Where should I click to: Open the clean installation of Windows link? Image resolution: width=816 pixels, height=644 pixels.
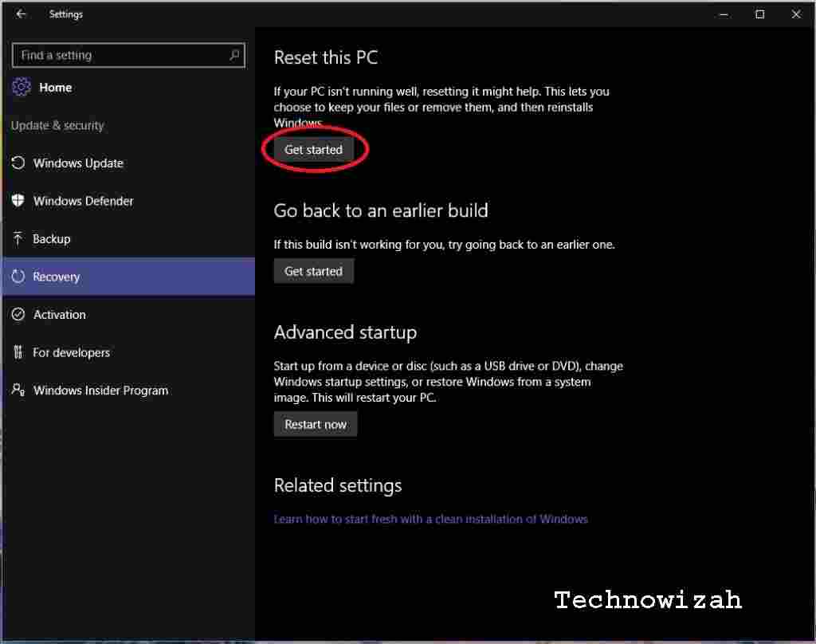(x=430, y=519)
